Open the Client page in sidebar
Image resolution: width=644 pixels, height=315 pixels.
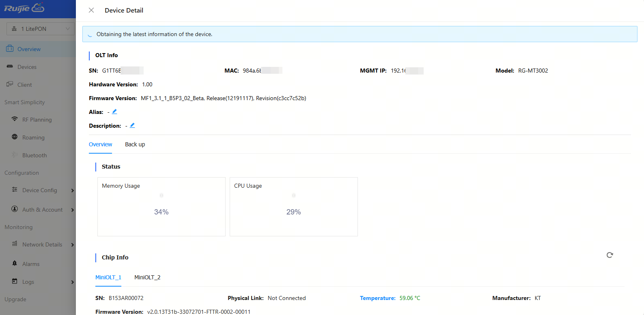pos(24,85)
